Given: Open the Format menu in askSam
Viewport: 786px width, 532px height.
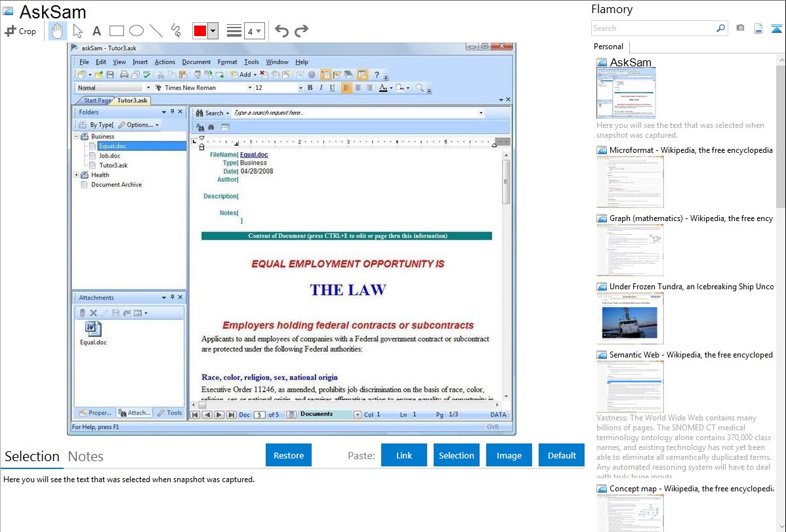Looking at the screenshot, I should tap(227, 62).
